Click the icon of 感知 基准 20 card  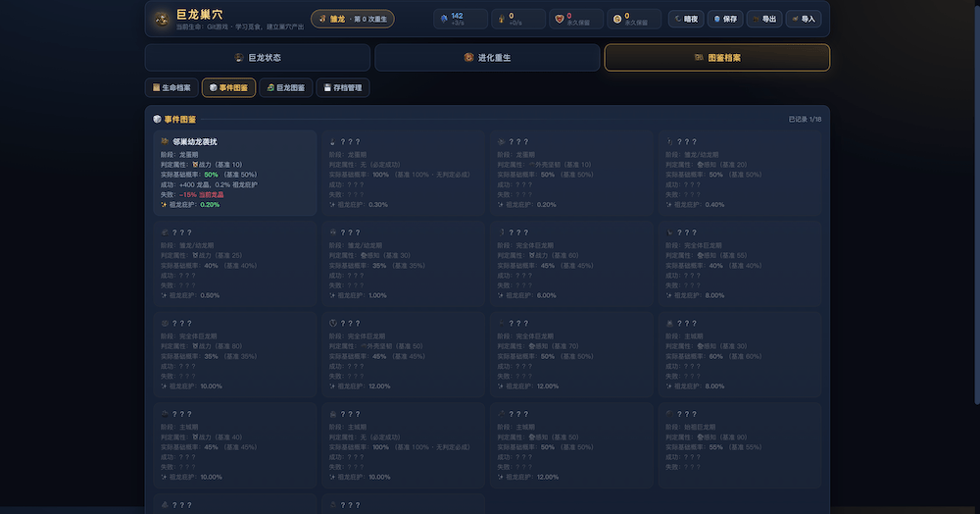[669, 141]
